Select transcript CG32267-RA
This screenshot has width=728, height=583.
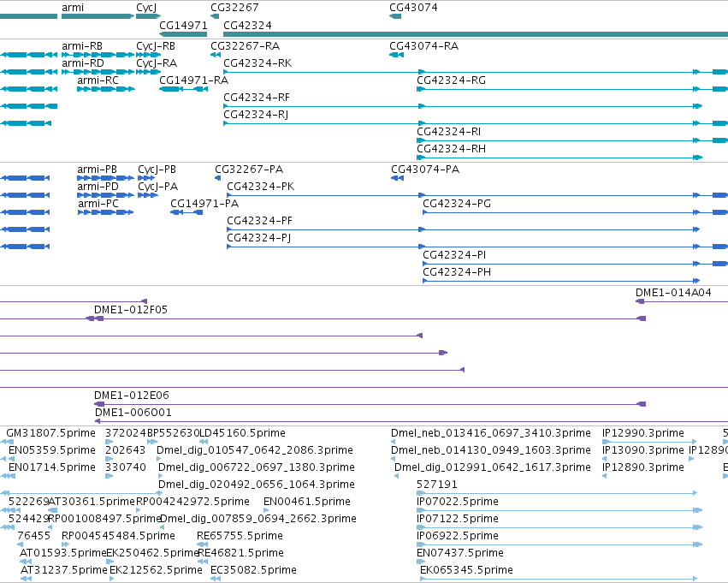246,46
